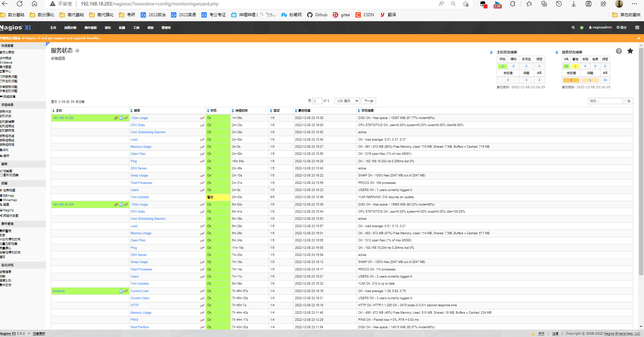Click the green system status check icon
This screenshot has width=644, height=337.
pyautogui.click(x=582, y=28)
